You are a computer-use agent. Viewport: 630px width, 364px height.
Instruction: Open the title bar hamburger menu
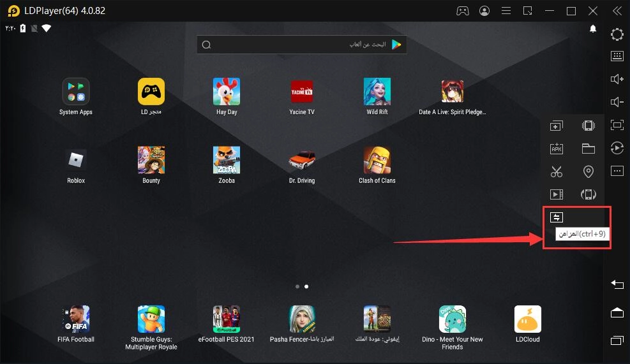pyautogui.click(x=506, y=11)
